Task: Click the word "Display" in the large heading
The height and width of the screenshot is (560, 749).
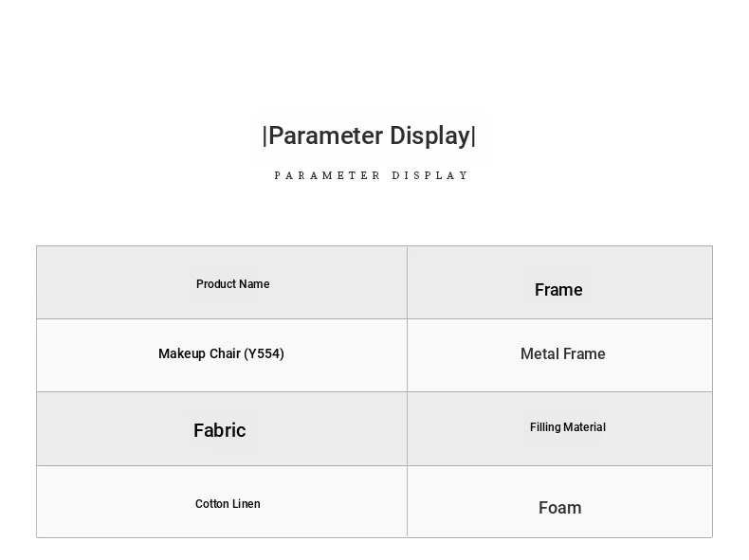Action: click(429, 136)
